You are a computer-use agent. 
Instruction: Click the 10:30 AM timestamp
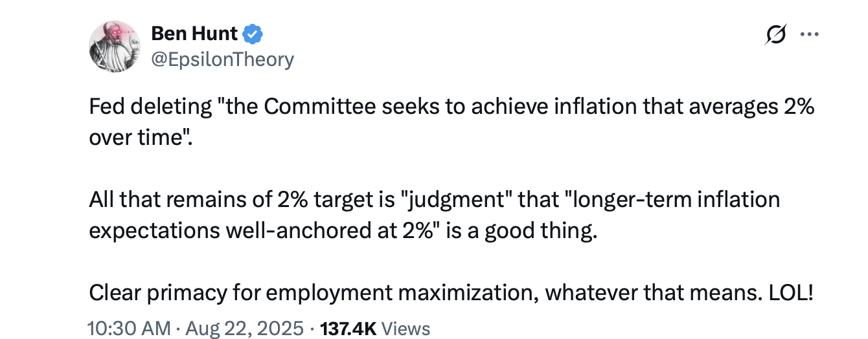coord(129,328)
